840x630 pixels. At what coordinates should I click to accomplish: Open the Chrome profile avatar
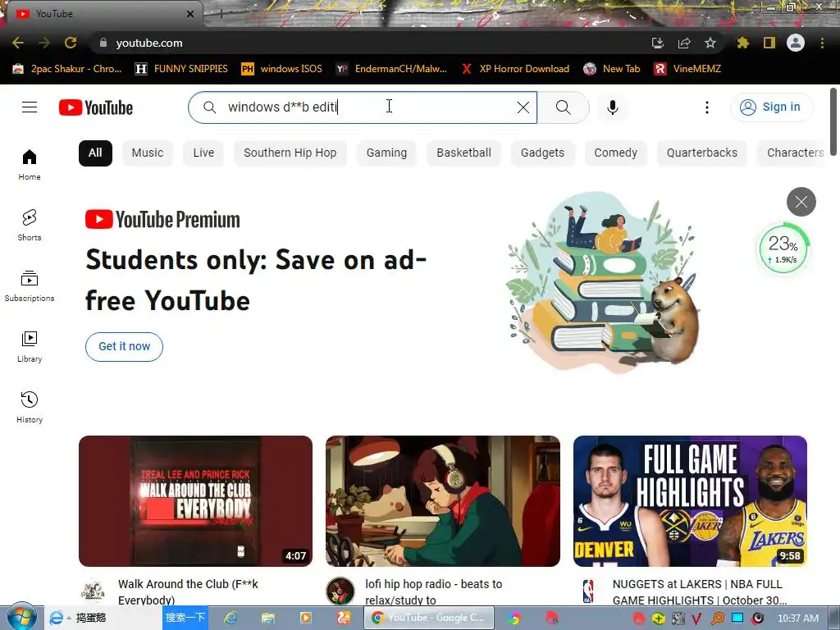pyautogui.click(x=795, y=43)
